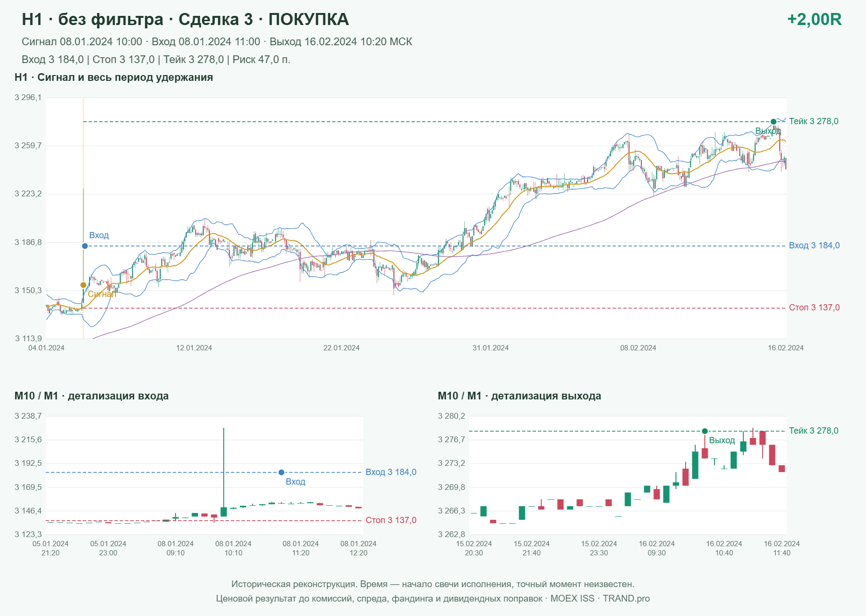Click the '16.02.2024 10:40' time label in exit chart
This screenshot has width=866, height=616.
(x=724, y=548)
